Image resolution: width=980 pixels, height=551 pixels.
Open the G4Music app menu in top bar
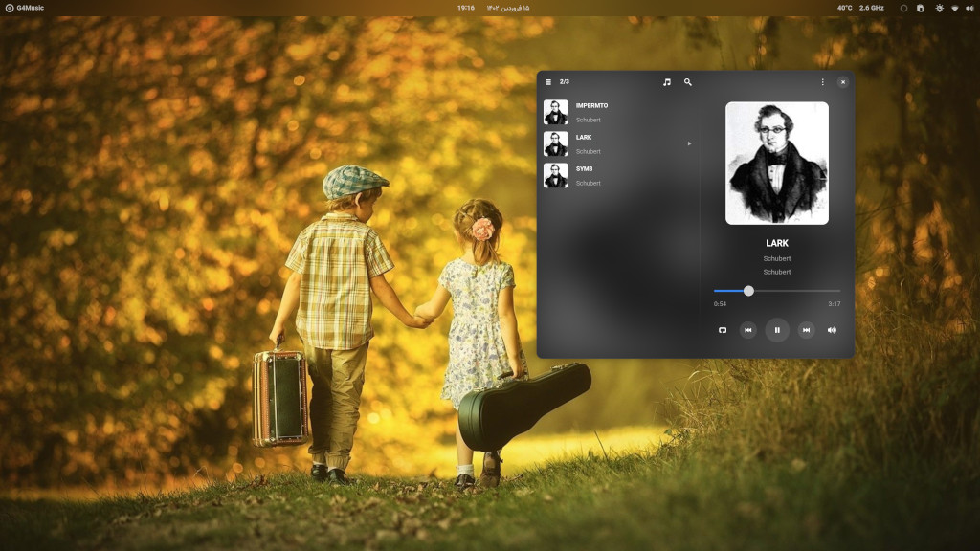point(25,8)
